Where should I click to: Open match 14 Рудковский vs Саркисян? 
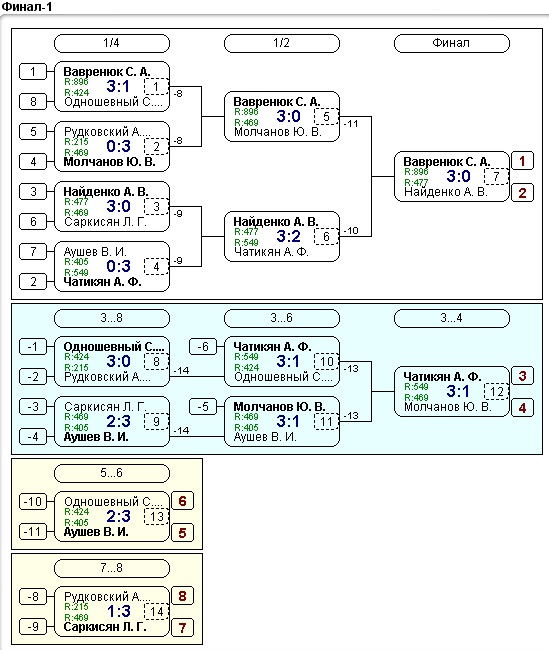pyautogui.click(x=112, y=611)
